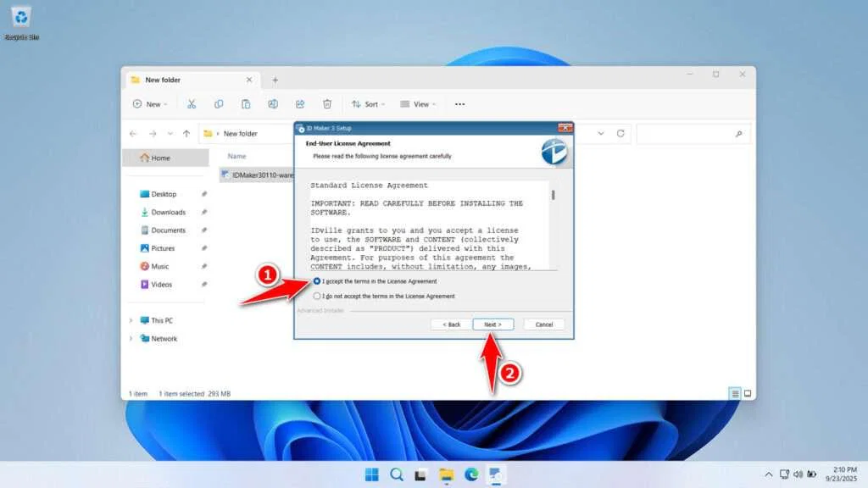Click the Rename icon in the toolbar
Viewport: 868px width, 488px height.
point(273,103)
